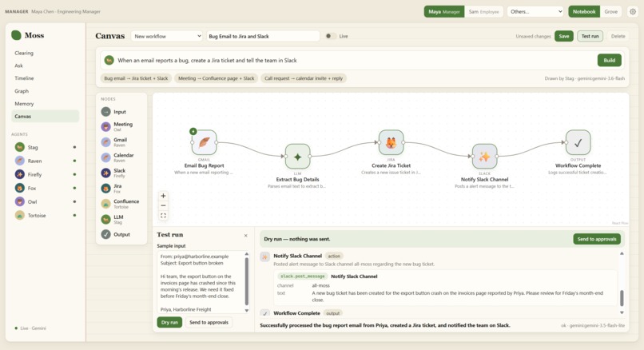Switch to Notebook view
Viewport: 644px width, 350px height.
[584, 11]
